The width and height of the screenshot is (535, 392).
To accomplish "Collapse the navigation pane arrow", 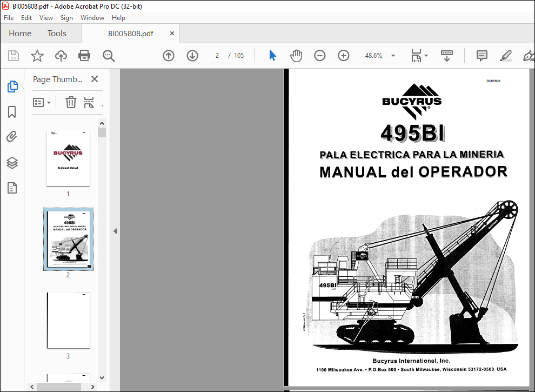I will 115,231.
